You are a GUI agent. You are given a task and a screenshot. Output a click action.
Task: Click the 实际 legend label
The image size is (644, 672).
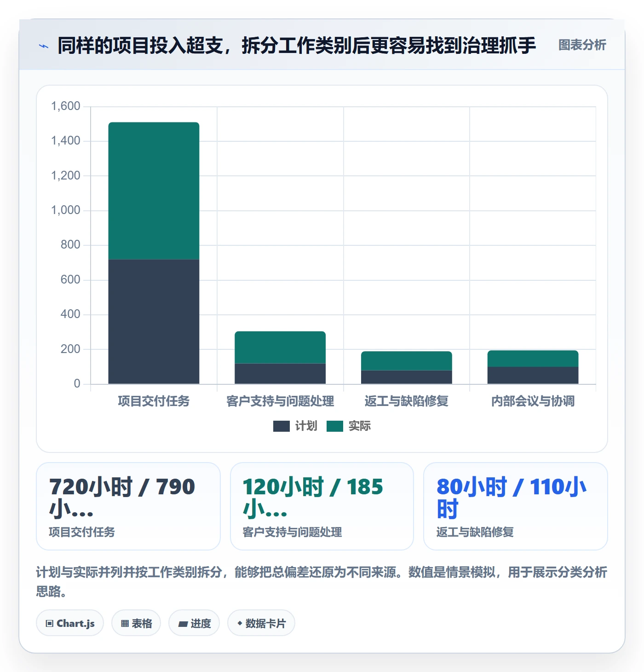tap(360, 426)
